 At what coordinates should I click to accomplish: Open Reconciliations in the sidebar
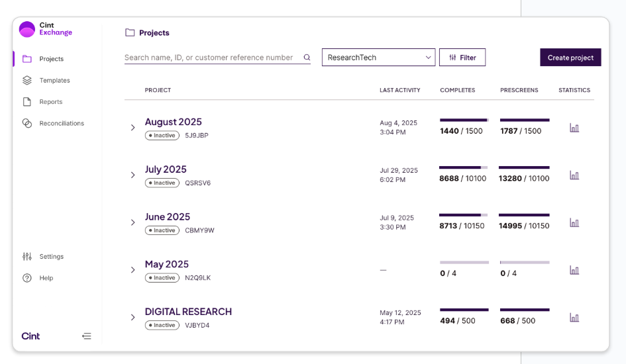[x=61, y=123]
